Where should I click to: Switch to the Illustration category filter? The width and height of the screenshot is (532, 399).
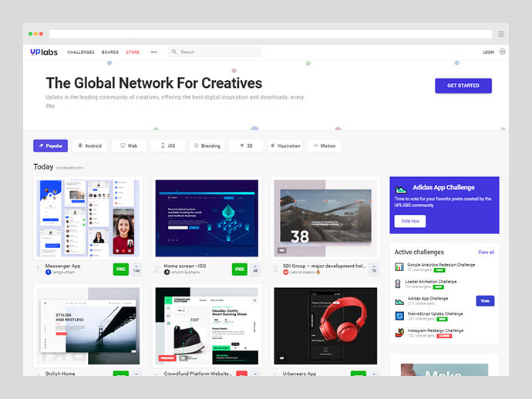pos(285,146)
